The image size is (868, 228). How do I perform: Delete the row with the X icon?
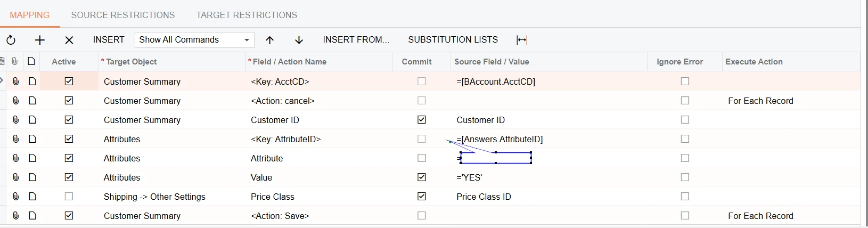[x=69, y=40]
